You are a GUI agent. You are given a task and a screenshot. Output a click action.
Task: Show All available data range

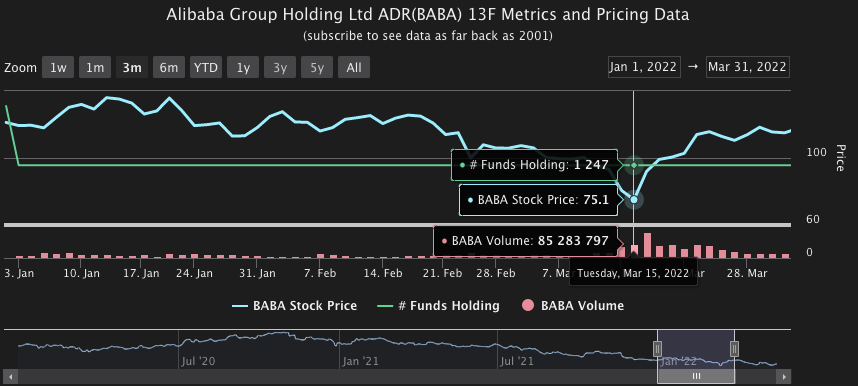coord(354,68)
